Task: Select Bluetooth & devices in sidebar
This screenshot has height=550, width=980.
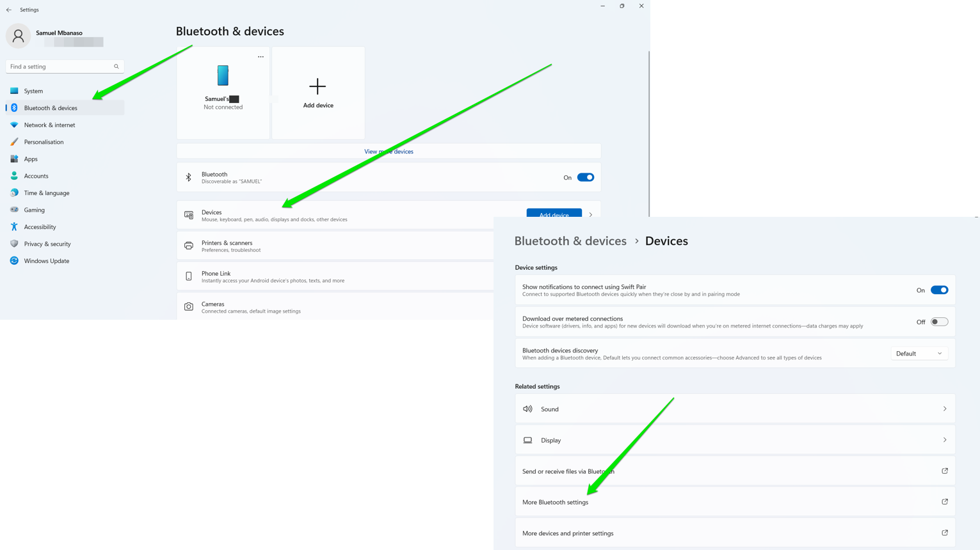Action: (65, 108)
